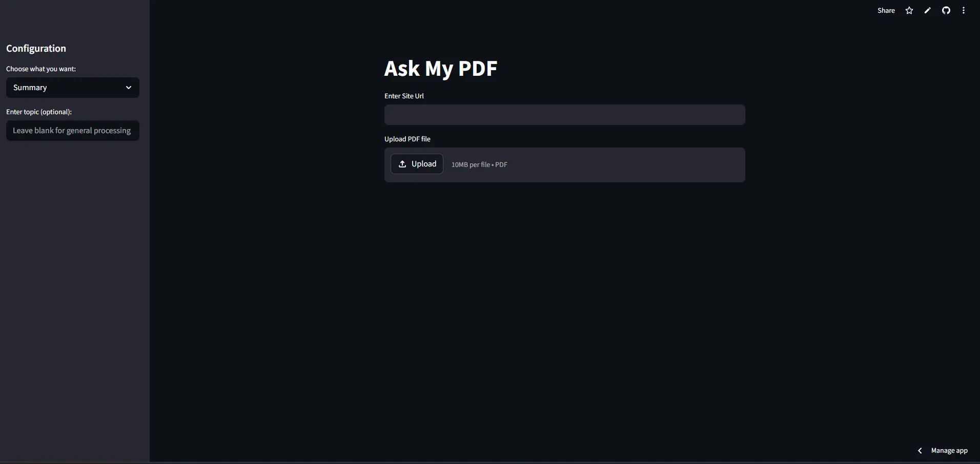Click the Share link
The height and width of the screenshot is (464, 980).
(886, 10)
